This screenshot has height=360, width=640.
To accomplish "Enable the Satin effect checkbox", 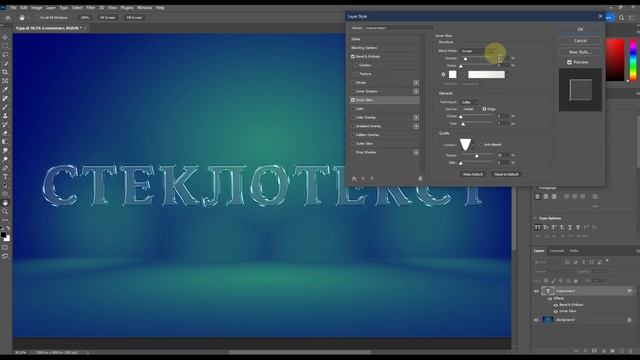I will click(353, 109).
